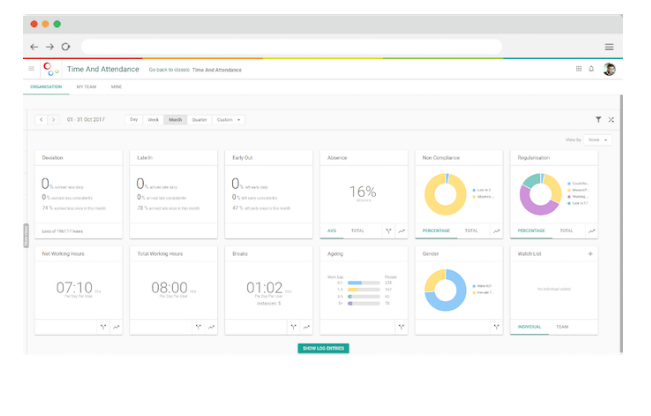Switch Absence card to TOTAL view
651x416 pixels.
(x=357, y=231)
